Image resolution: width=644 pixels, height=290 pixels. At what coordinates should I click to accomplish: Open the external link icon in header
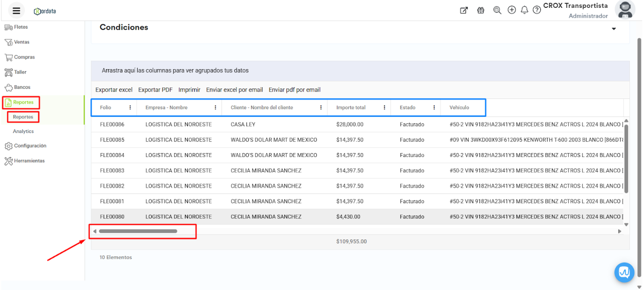click(464, 10)
